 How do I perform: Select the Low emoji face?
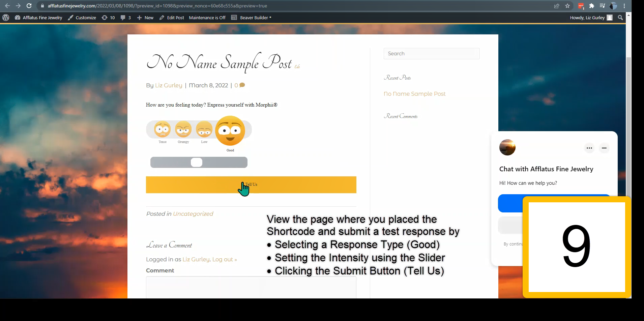click(x=204, y=129)
